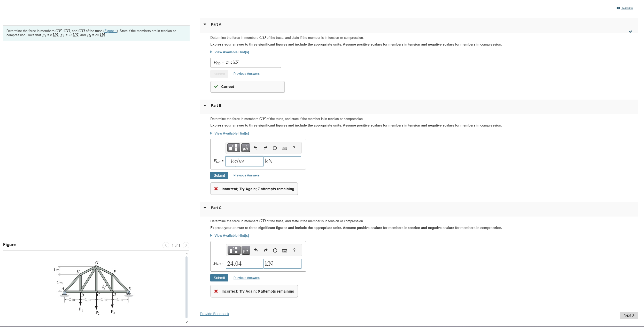The width and height of the screenshot is (644, 327).
Task: Click the redo arrow in Part B toolbar
Action: pyautogui.click(x=265, y=148)
